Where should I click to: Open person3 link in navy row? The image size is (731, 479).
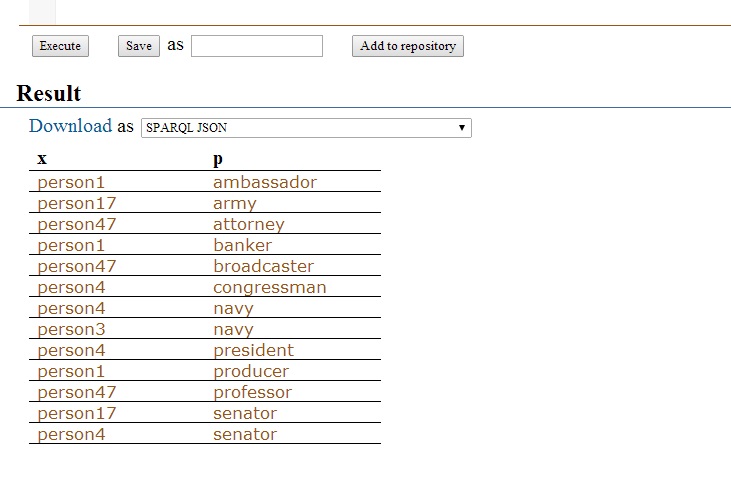[71, 329]
